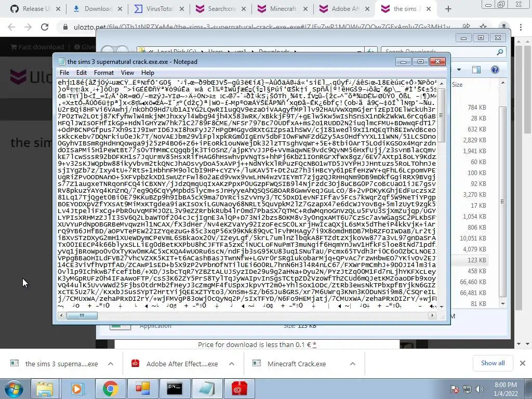Switch to the Download browser tab
The height and width of the screenshot is (399, 532).
pyautogui.click(x=98, y=9)
